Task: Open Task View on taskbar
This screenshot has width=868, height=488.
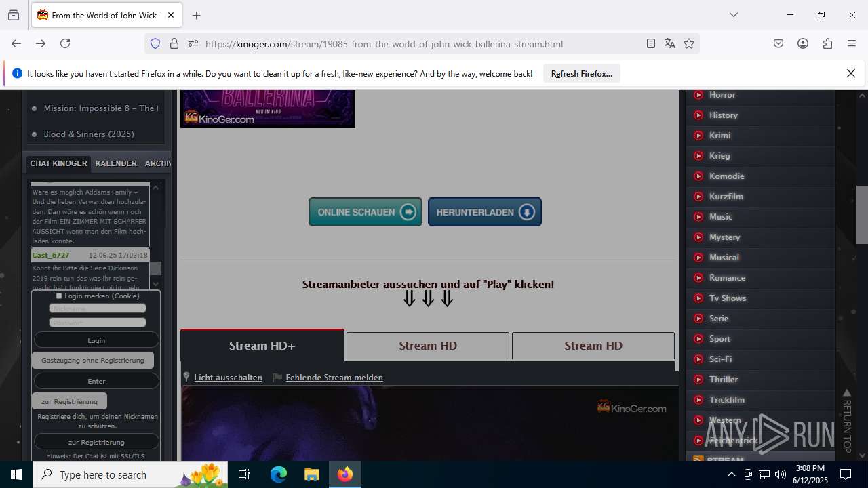Action: pos(245,474)
